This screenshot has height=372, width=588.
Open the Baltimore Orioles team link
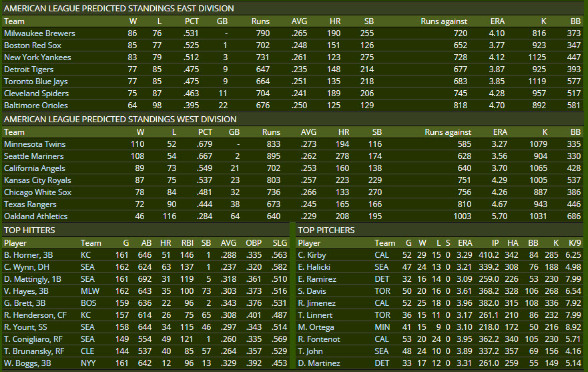point(36,106)
